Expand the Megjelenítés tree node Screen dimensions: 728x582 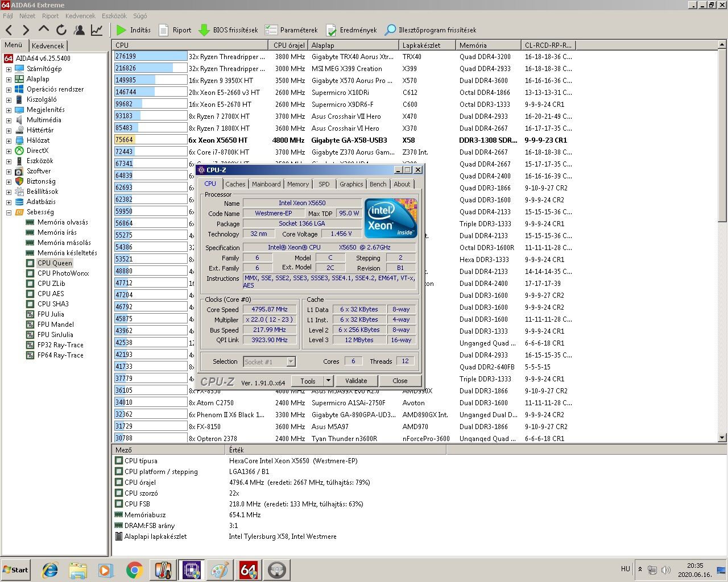(9, 110)
